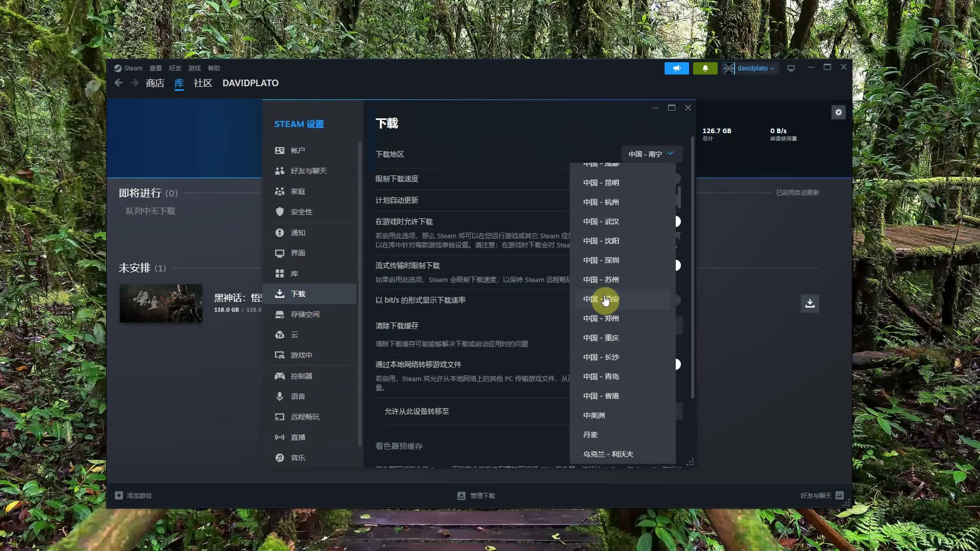The height and width of the screenshot is (551, 980).
Task: Open the library (库) grid icon
Action: [x=280, y=273]
